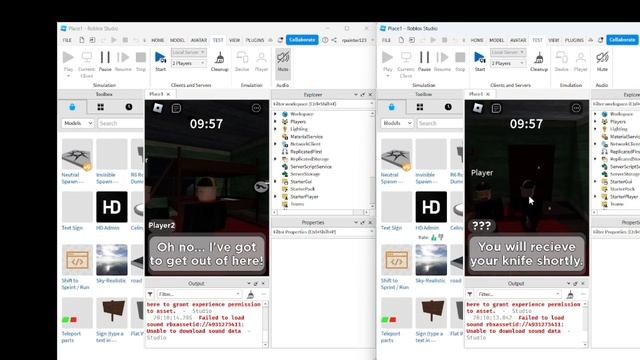Expand StarterPlayer in left Explorer
This screenshot has height=360, width=640.
(x=276, y=196)
